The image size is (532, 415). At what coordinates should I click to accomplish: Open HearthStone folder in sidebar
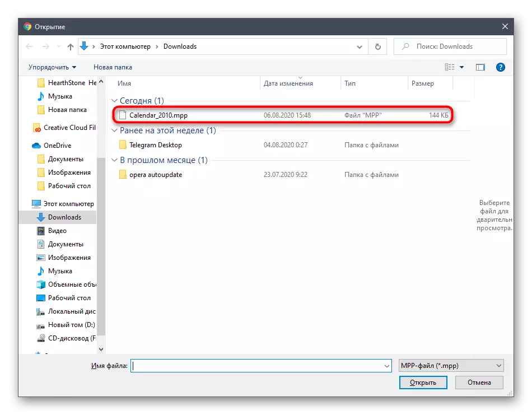point(67,83)
